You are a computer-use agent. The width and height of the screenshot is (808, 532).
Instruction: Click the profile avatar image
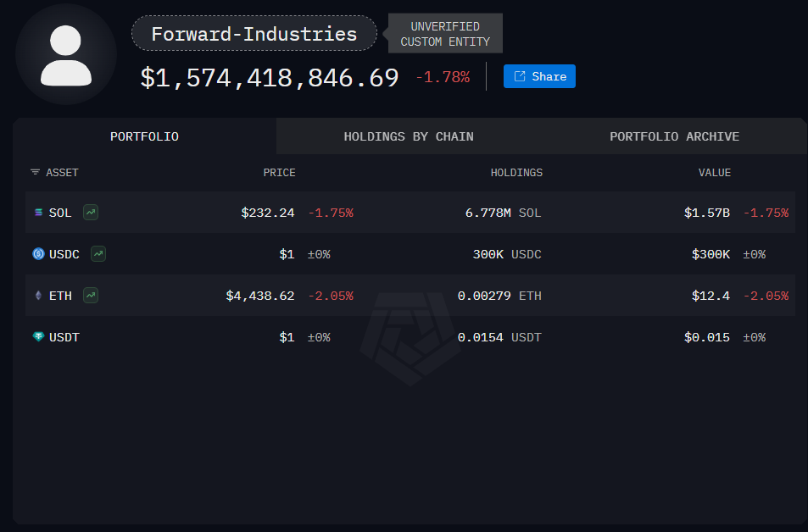coord(66,54)
